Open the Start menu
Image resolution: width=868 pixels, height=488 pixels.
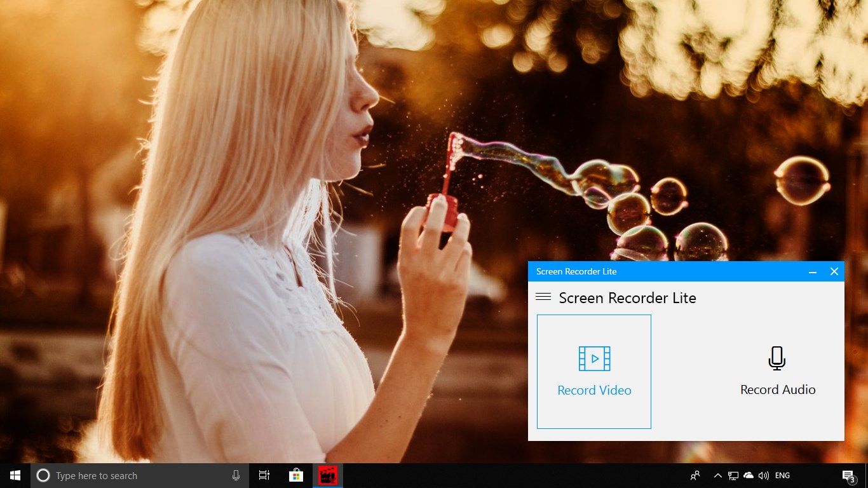tap(15, 475)
